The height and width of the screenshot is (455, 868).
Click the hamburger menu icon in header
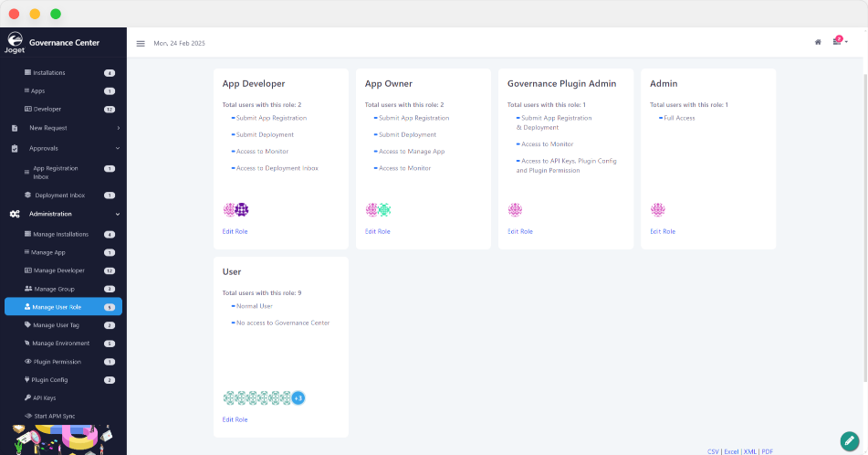141,43
